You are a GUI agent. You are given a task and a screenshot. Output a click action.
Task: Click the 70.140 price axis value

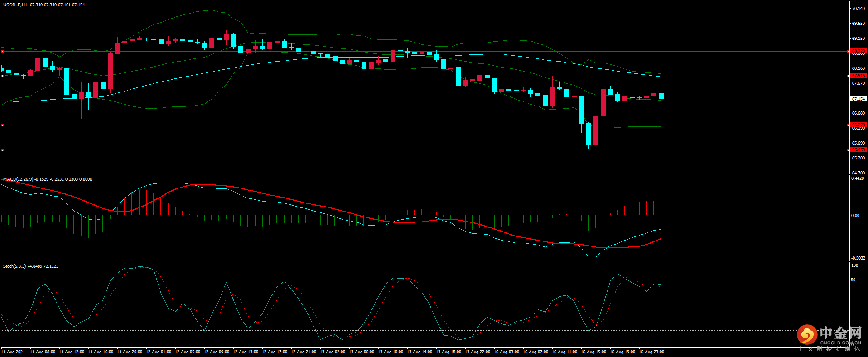coord(858,9)
